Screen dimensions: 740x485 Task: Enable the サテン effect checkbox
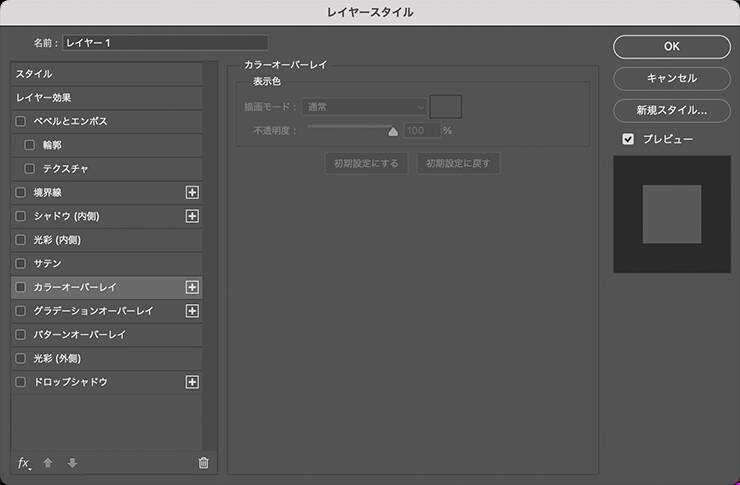pos(21,263)
